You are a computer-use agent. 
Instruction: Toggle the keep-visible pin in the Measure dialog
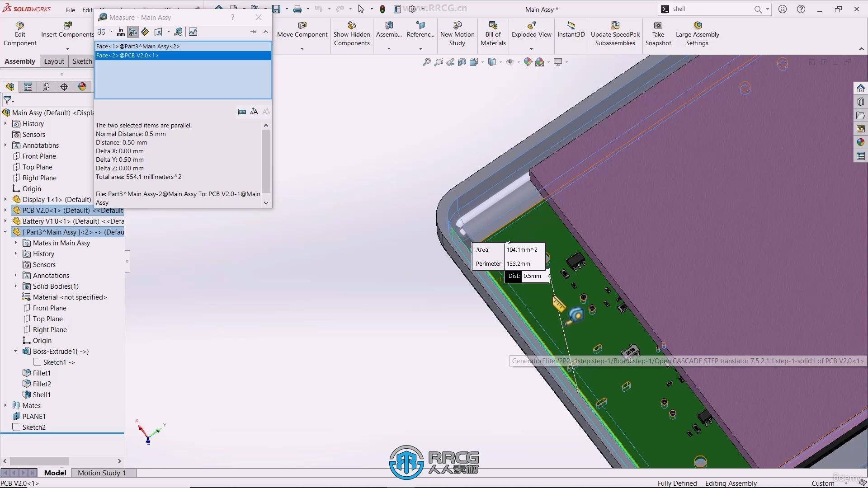(254, 32)
